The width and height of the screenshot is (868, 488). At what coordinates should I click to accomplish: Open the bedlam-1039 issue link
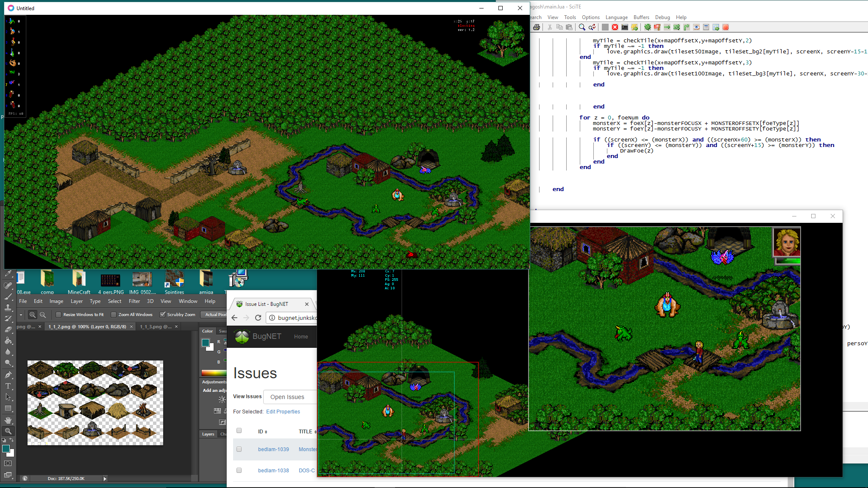click(273, 449)
